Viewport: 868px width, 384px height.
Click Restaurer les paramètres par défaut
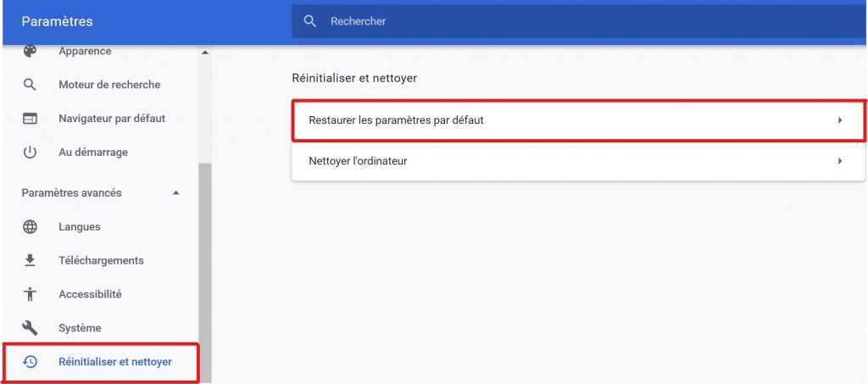tap(397, 120)
